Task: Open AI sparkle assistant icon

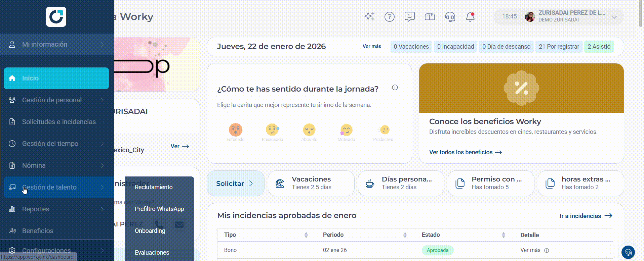Action: click(369, 16)
